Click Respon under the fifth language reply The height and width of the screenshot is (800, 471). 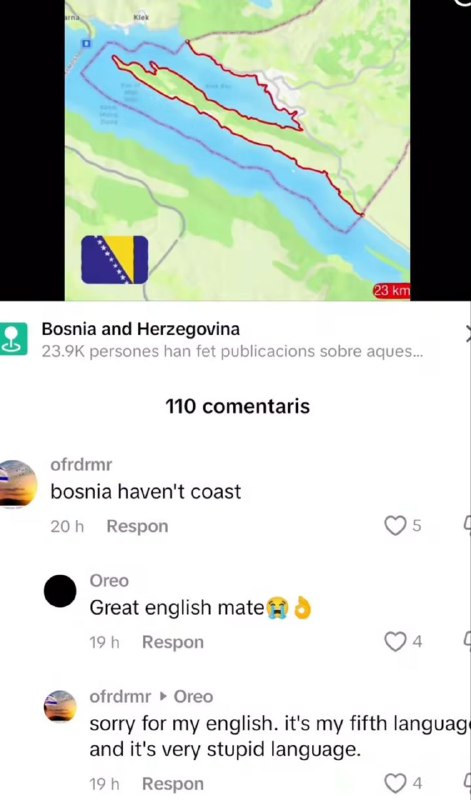(x=173, y=784)
